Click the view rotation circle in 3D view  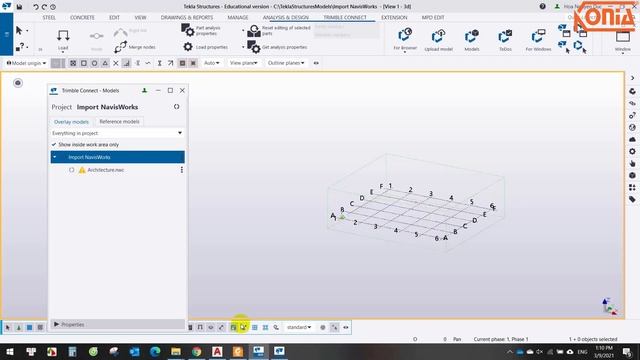[x=18, y=83]
